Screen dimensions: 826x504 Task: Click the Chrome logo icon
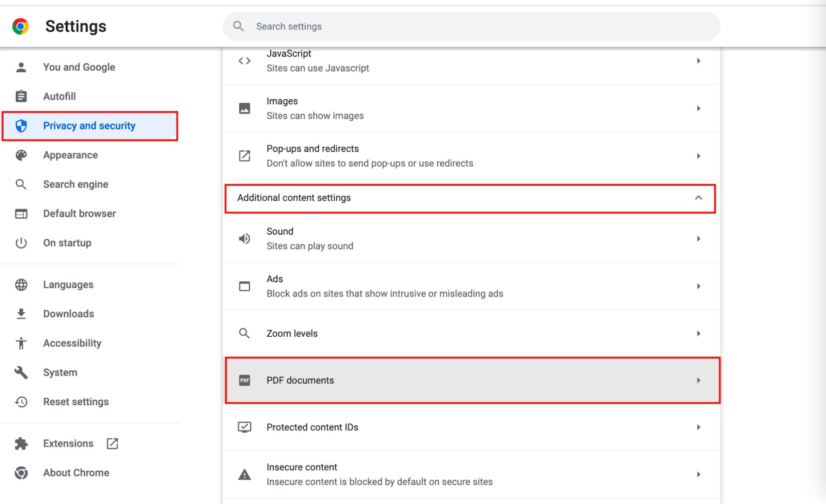click(x=20, y=26)
